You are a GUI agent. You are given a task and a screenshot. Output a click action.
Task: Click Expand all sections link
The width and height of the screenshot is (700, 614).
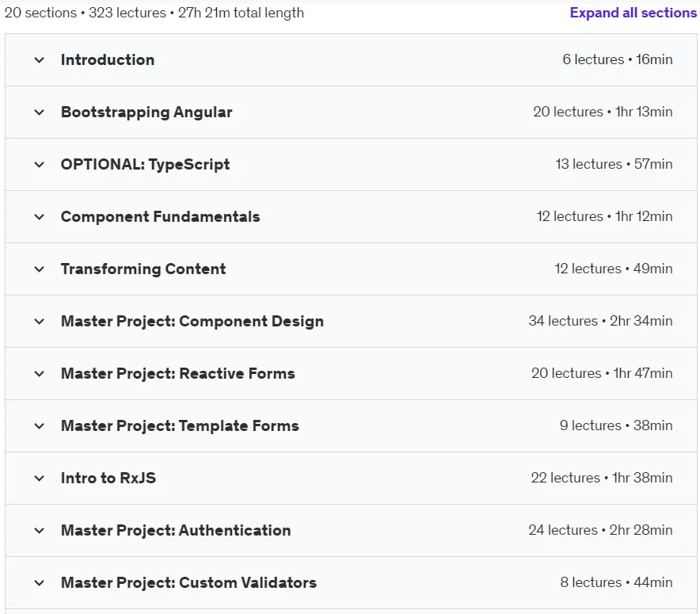pyautogui.click(x=633, y=13)
